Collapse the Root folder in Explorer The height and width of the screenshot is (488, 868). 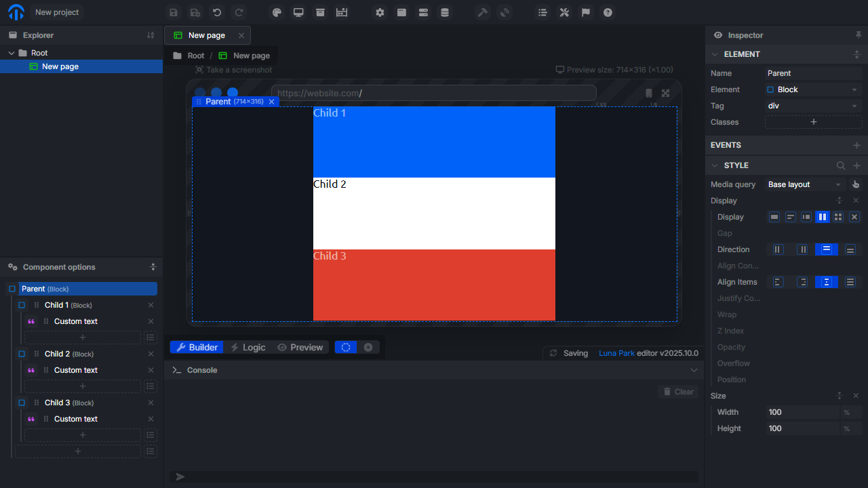pyautogui.click(x=12, y=53)
